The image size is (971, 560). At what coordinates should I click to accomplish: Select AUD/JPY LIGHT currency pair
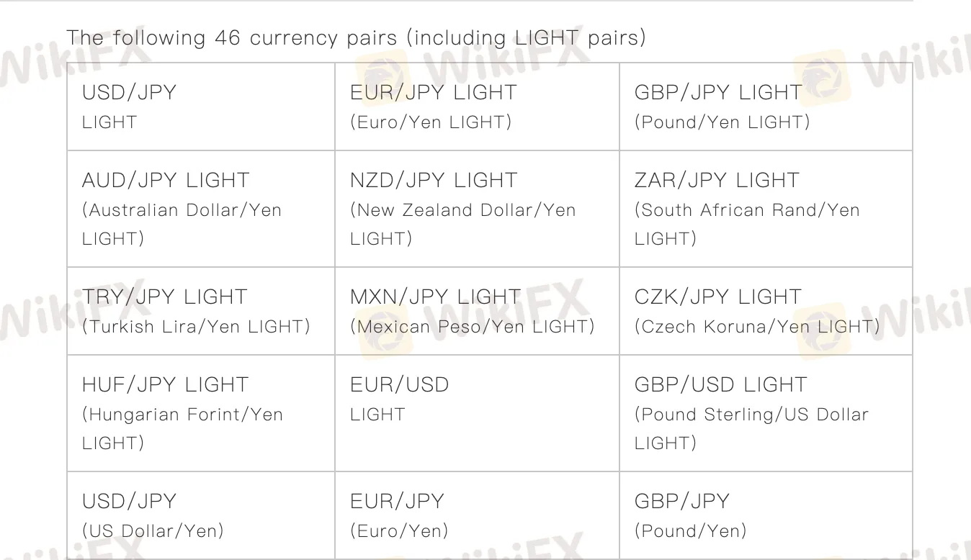coord(201,209)
